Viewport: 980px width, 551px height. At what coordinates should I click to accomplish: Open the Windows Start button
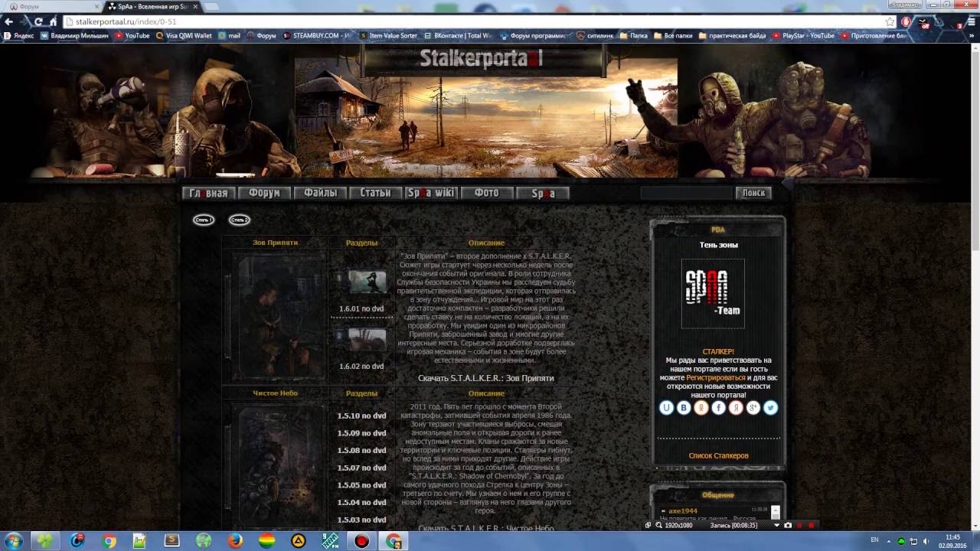point(14,541)
